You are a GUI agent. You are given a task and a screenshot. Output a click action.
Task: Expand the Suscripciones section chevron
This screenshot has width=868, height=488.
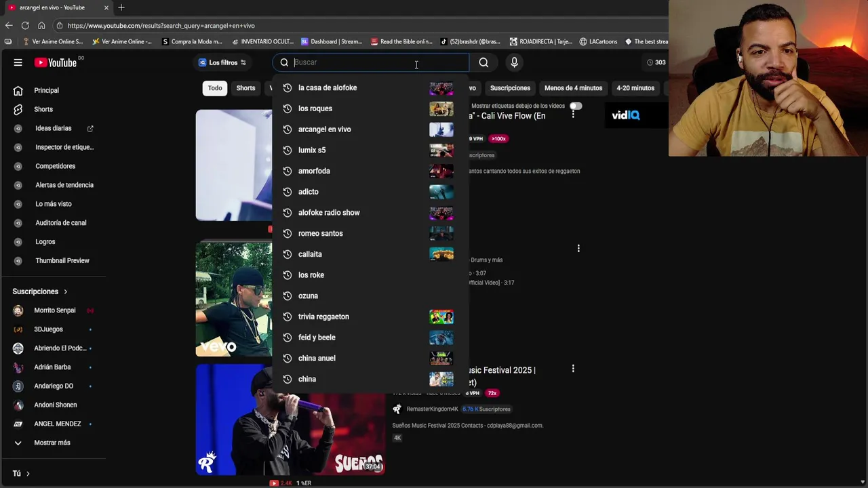[x=66, y=291]
